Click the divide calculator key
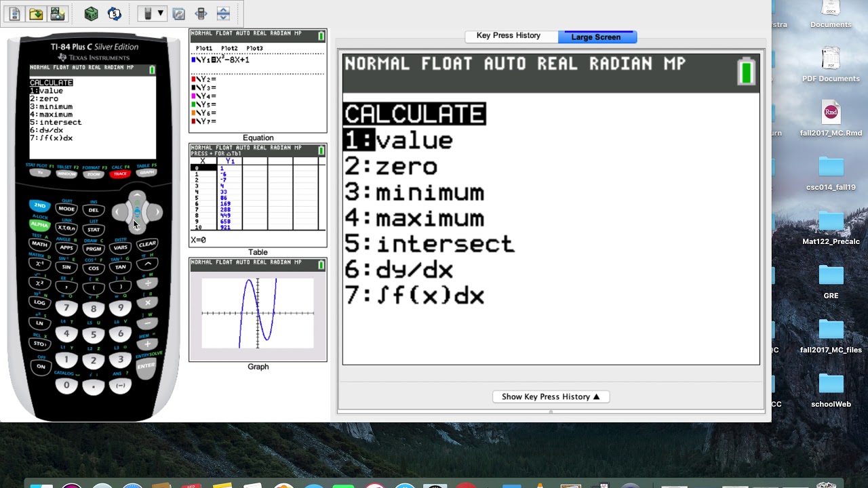 point(147,283)
